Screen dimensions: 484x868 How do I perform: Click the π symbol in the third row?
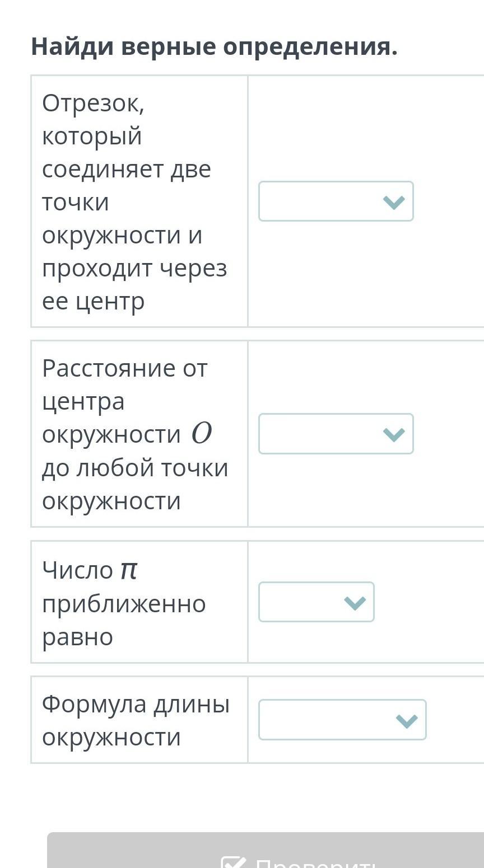click(128, 570)
